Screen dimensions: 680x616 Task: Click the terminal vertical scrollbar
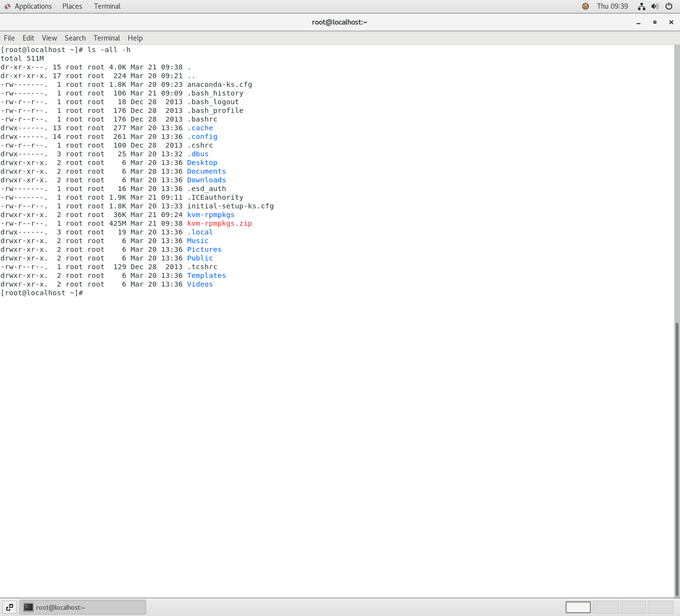click(677, 459)
